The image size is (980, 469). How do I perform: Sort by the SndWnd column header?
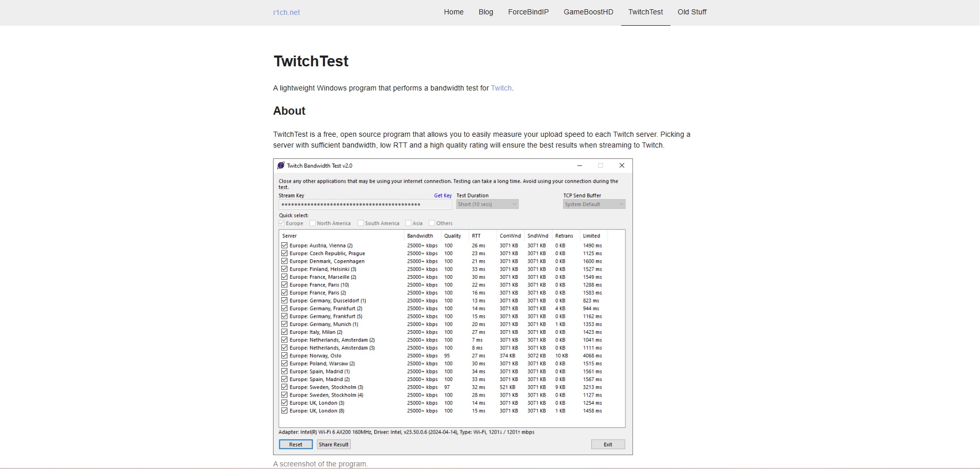tap(539, 236)
